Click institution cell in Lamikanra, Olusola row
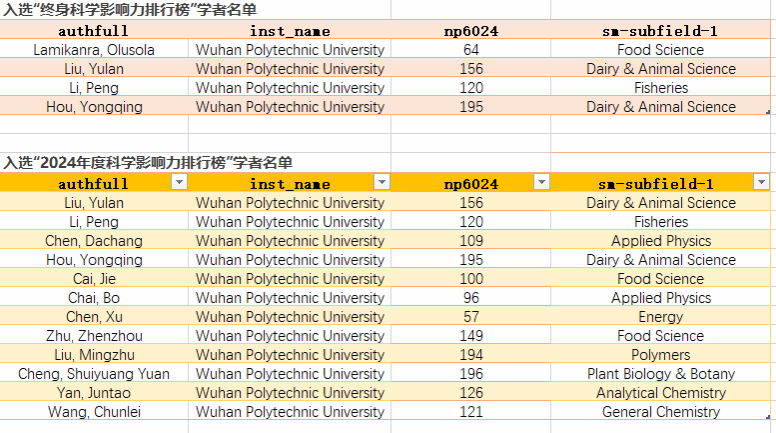Image resolution: width=776 pixels, height=433 pixels. pyautogui.click(x=290, y=49)
